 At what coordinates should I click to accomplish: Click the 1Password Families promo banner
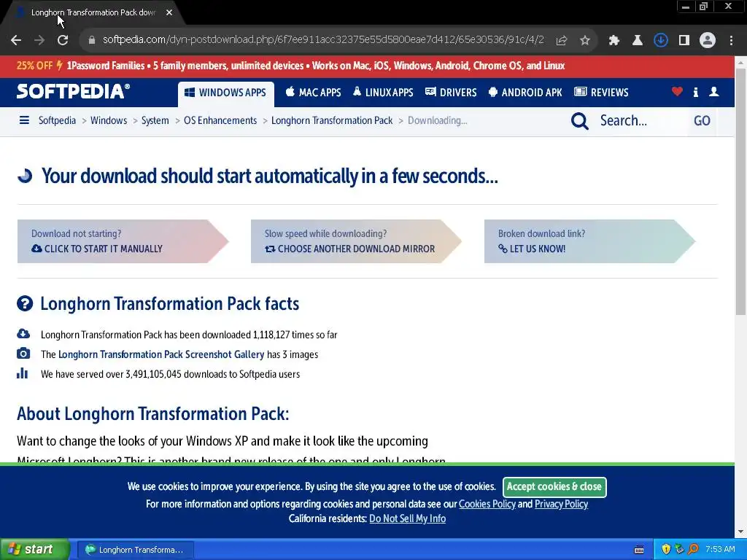click(x=367, y=66)
